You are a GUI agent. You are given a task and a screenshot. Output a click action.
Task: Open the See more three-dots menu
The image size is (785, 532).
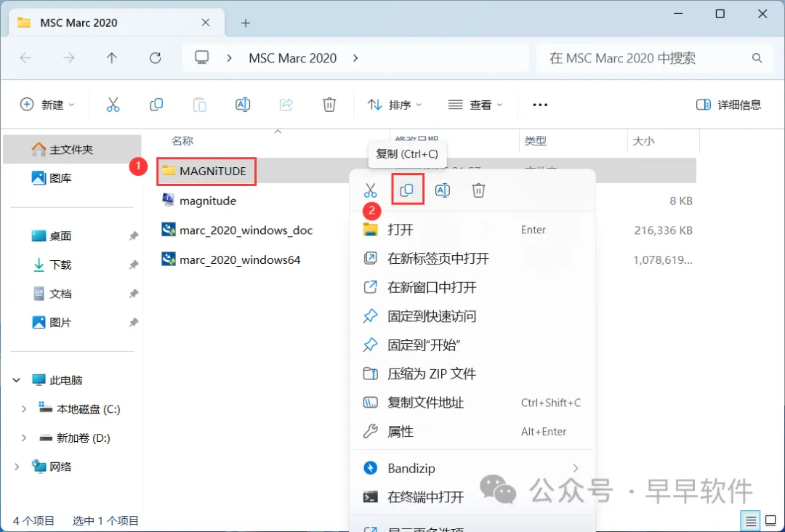[540, 105]
